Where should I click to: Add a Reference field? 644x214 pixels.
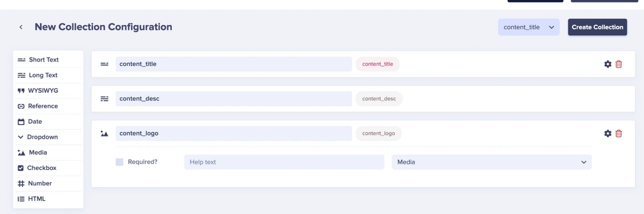[x=48, y=106]
